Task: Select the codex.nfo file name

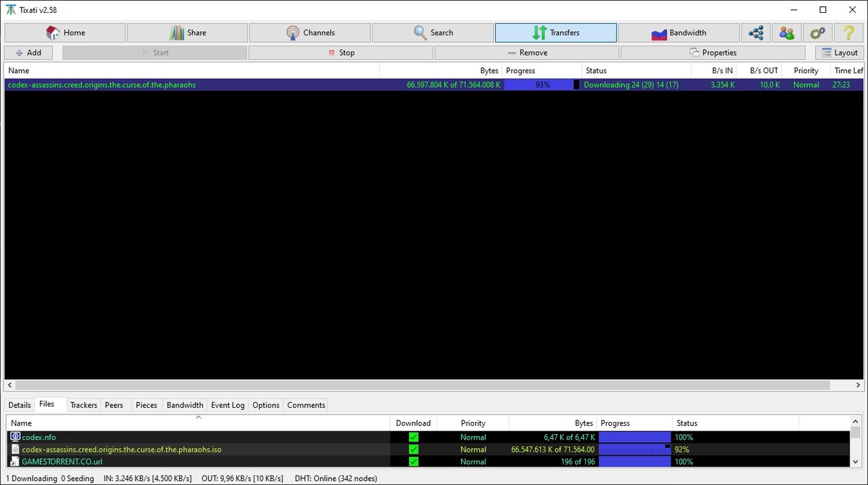Action: (x=39, y=438)
